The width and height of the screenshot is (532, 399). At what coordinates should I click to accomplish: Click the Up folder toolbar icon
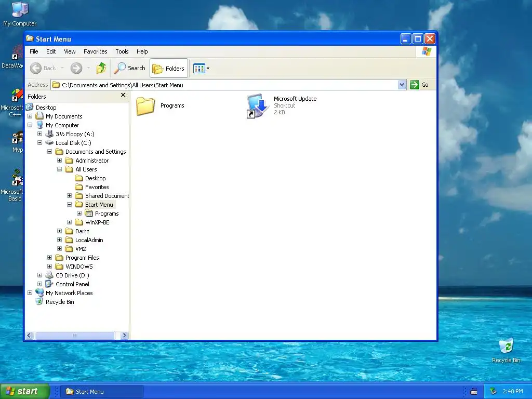[101, 68]
